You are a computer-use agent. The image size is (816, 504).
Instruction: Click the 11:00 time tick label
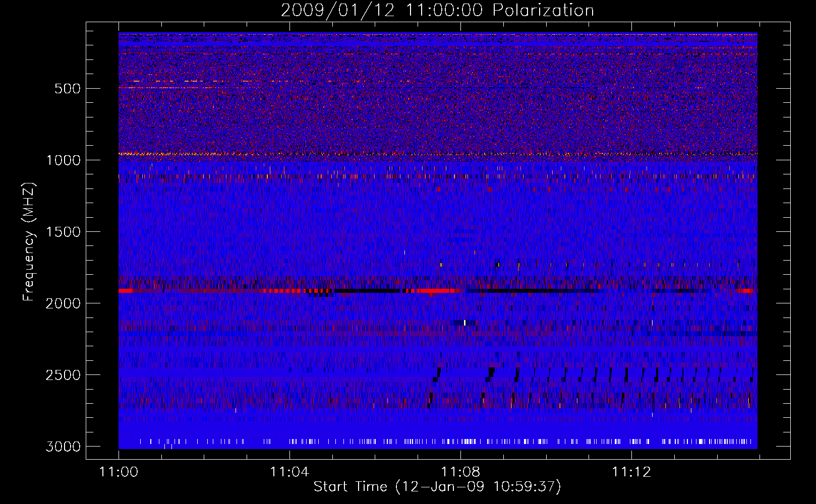click(x=119, y=472)
